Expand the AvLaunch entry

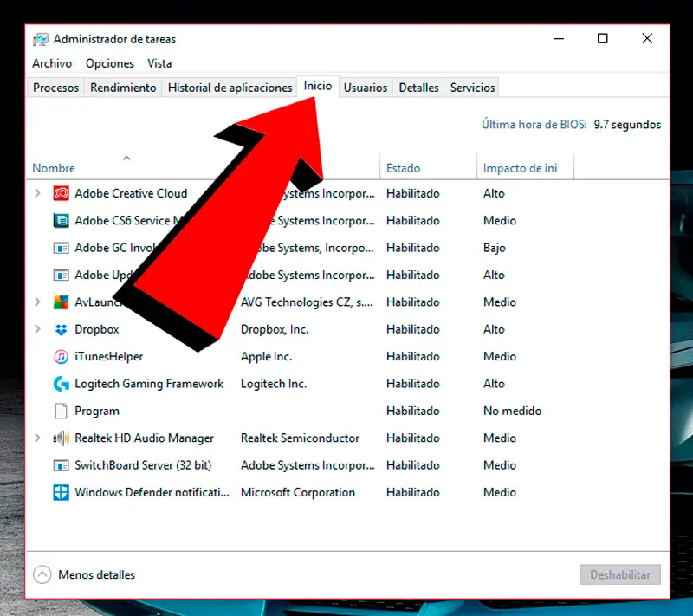click(x=37, y=302)
